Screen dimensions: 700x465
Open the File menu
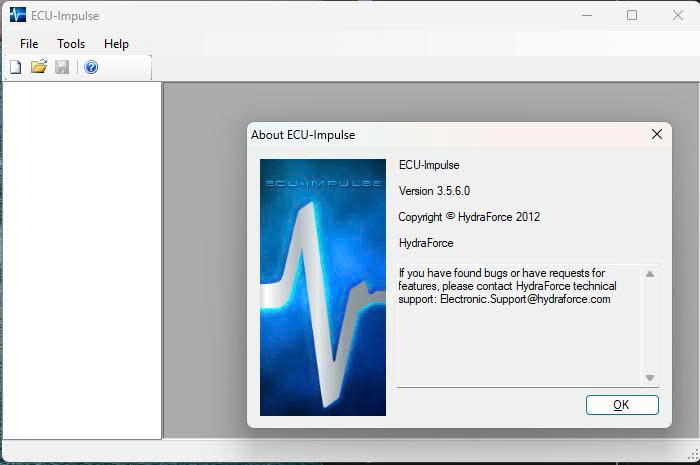pyautogui.click(x=29, y=44)
